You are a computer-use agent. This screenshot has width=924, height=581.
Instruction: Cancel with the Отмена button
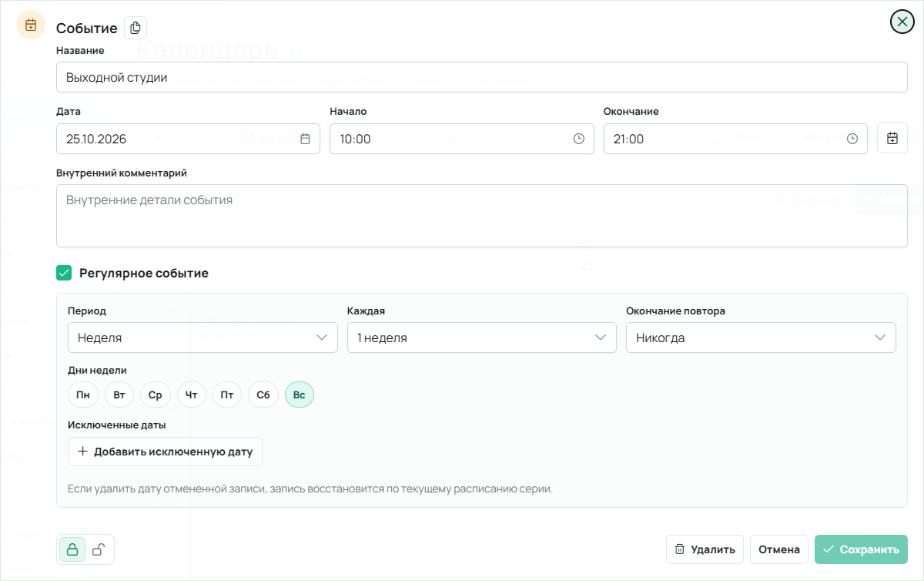click(779, 549)
